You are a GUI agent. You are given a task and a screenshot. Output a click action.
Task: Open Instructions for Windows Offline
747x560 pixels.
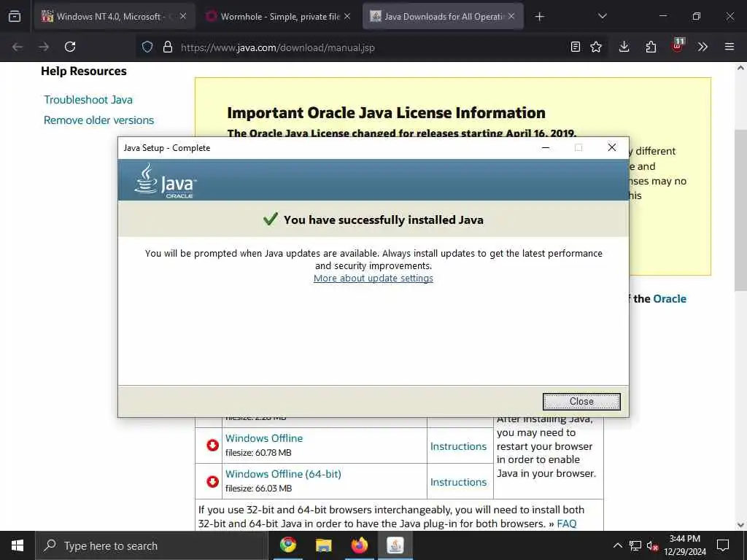click(458, 446)
